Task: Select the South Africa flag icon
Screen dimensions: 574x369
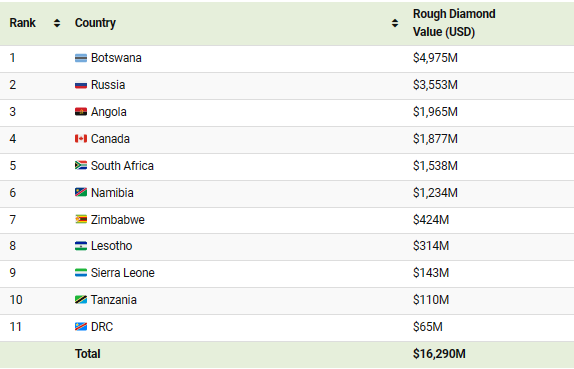Action: (x=81, y=166)
